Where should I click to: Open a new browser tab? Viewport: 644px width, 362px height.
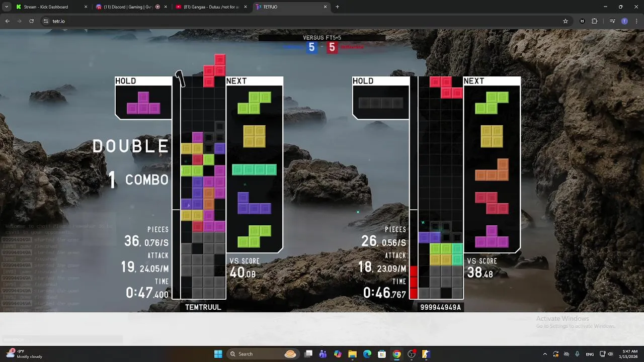tap(337, 7)
